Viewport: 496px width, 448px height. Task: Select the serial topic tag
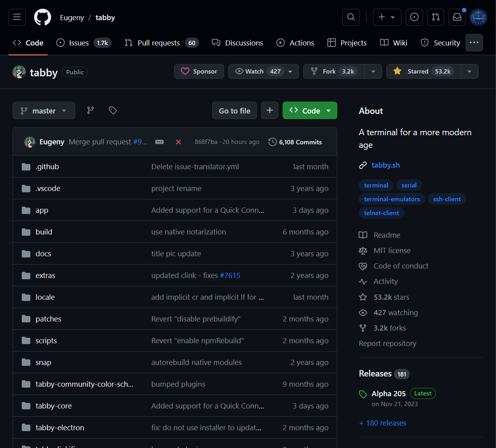click(x=409, y=185)
